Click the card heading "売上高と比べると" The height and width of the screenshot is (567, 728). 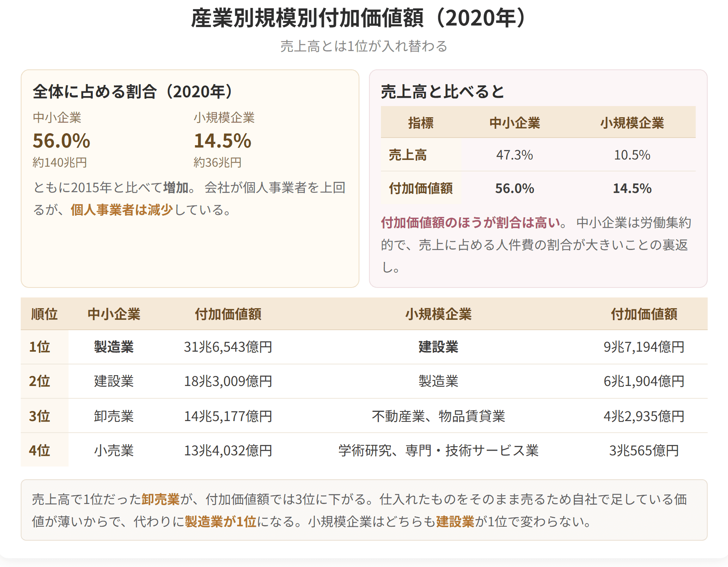[x=443, y=91]
